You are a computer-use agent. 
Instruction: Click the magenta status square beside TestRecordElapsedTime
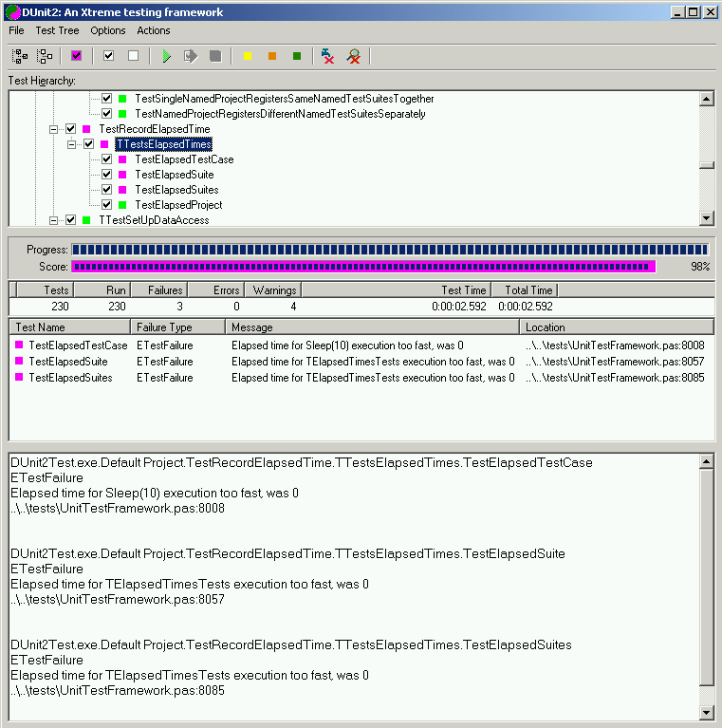86,129
